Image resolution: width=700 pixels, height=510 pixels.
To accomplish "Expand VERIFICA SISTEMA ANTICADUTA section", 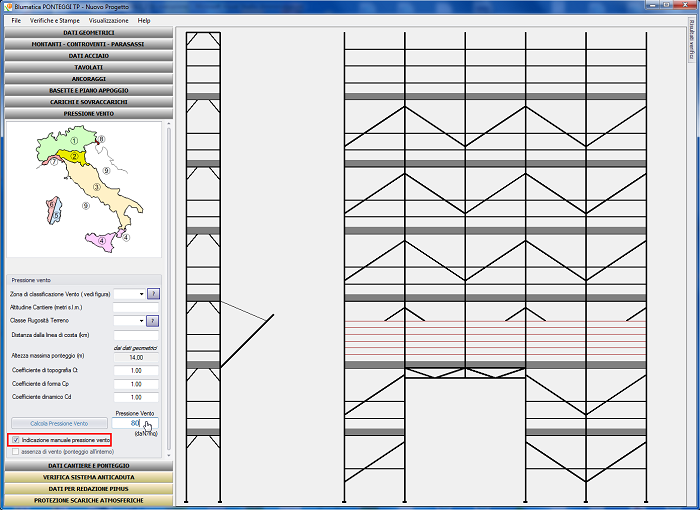I will pyautogui.click(x=88, y=477).
